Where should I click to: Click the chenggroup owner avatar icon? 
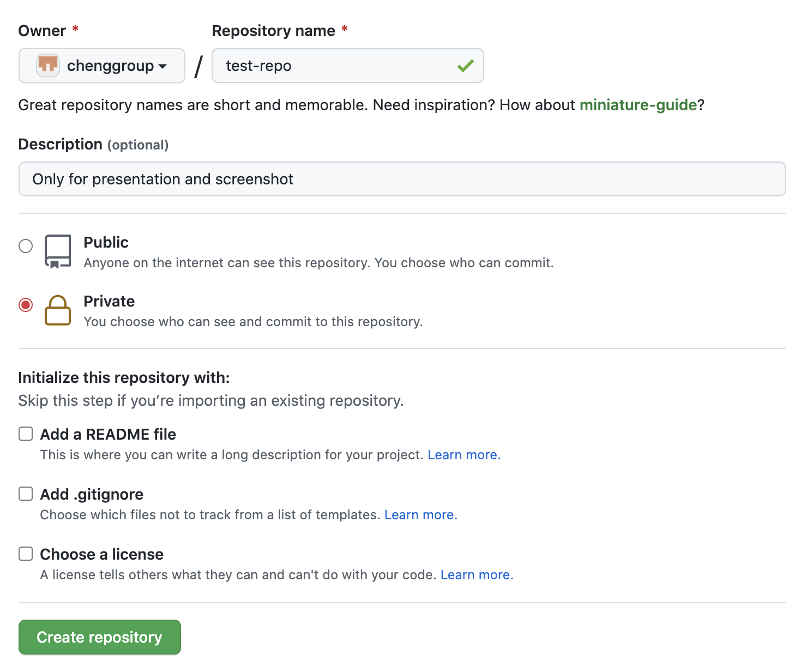click(x=48, y=65)
